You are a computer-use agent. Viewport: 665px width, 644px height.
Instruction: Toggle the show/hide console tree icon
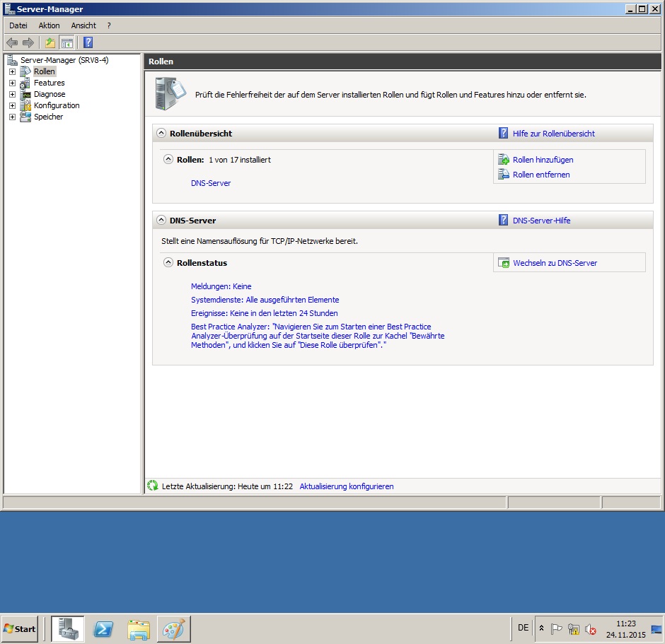click(67, 42)
